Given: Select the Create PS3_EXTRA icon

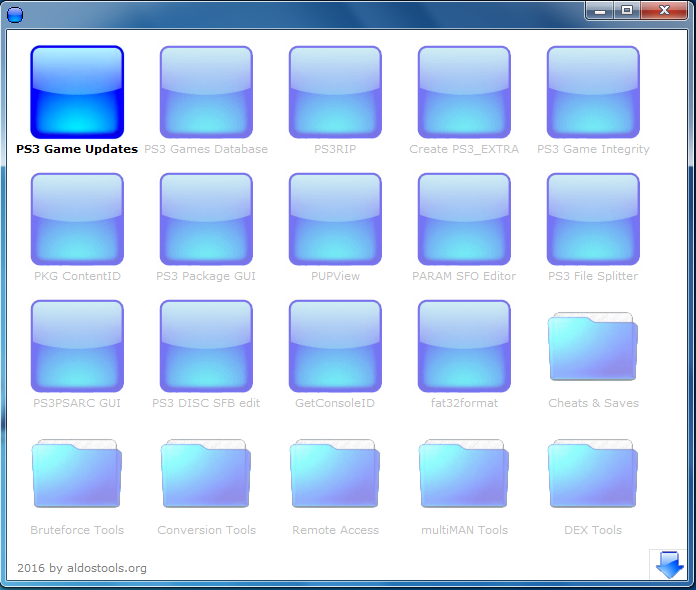Looking at the screenshot, I should pyautogui.click(x=464, y=92).
